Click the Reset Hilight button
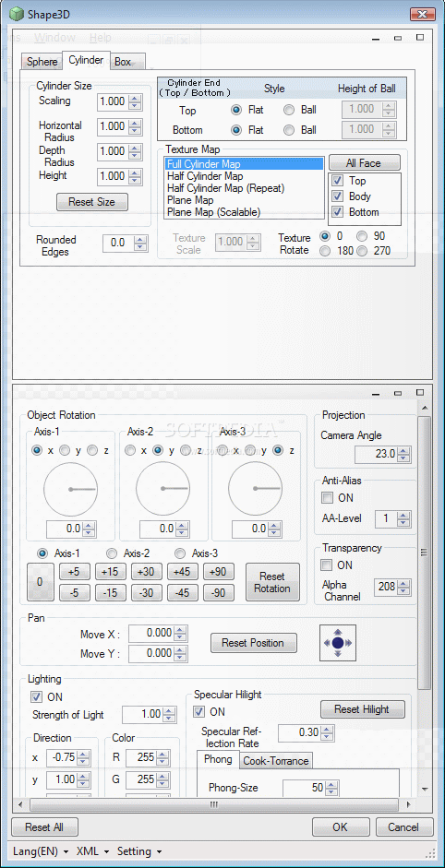 (x=363, y=709)
